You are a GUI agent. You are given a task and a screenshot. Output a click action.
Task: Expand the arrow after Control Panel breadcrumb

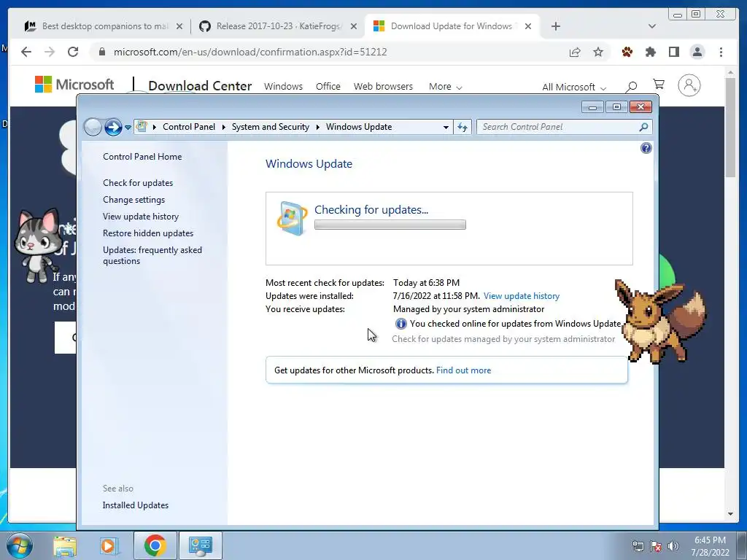(x=223, y=127)
